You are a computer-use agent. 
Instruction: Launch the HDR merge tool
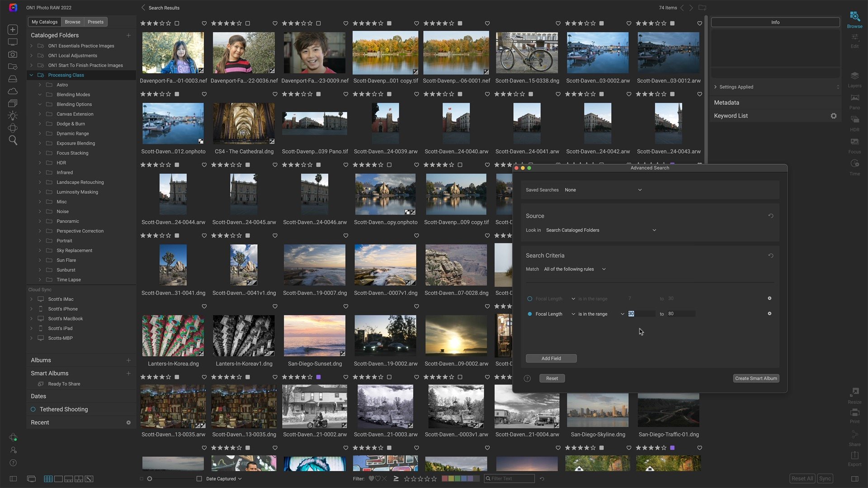pyautogui.click(x=854, y=123)
